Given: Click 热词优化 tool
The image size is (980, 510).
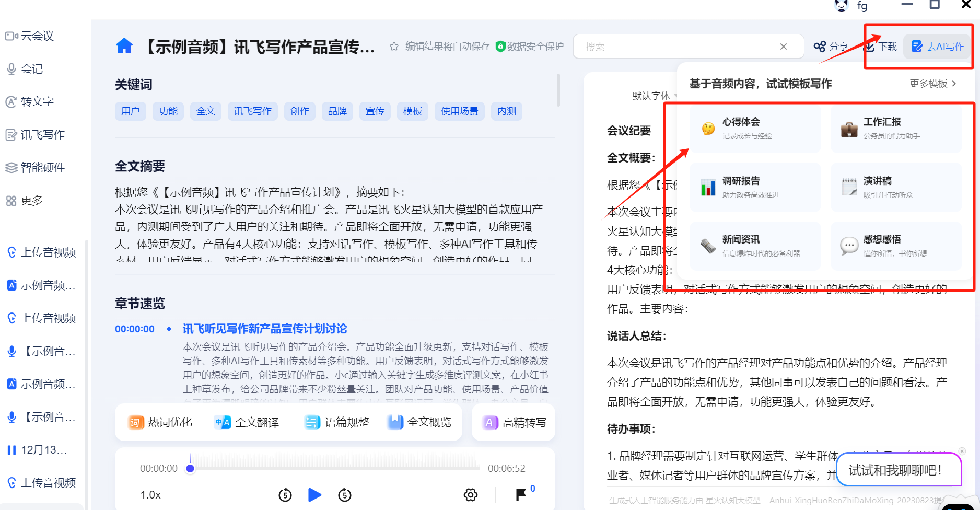Looking at the screenshot, I should pyautogui.click(x=160, y=422).
